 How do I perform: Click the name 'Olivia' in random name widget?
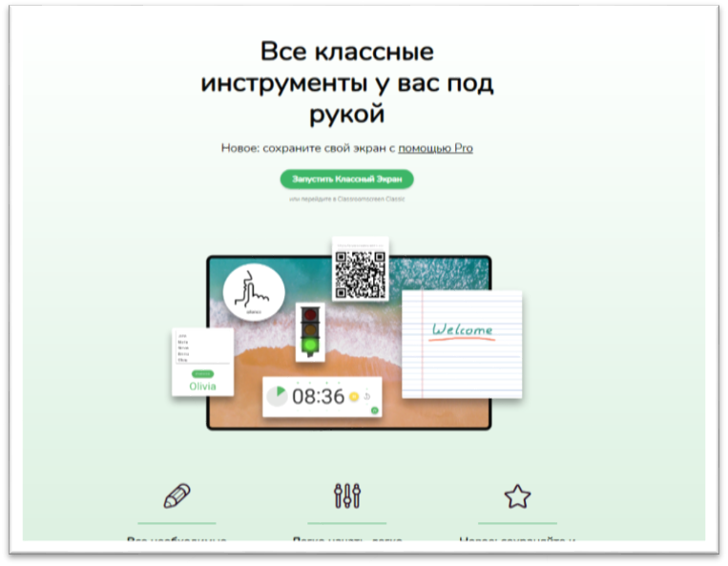[x=202, y=387]
